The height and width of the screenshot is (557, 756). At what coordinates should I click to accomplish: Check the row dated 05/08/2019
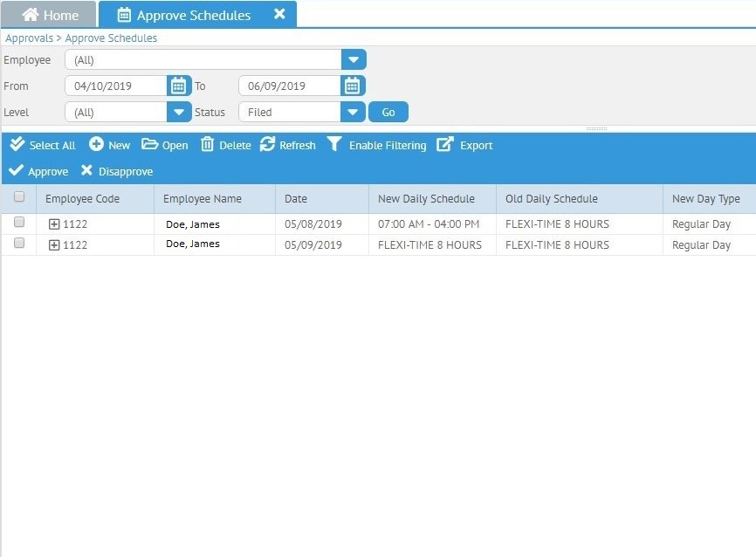19,223
